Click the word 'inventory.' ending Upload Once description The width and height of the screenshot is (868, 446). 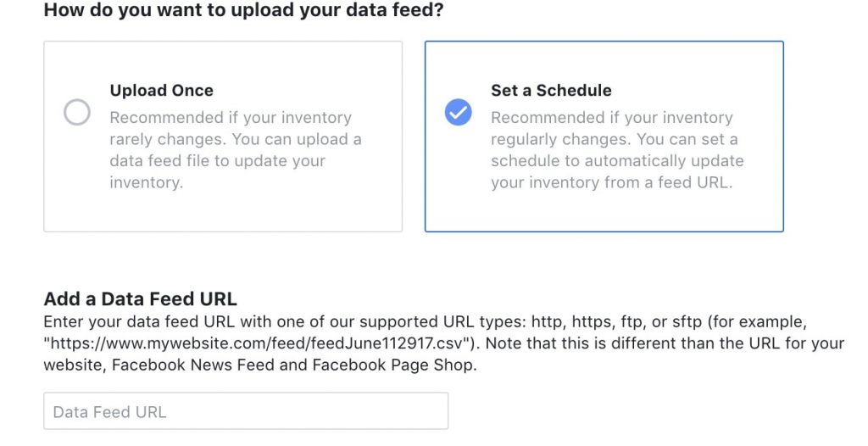[146, 182]
